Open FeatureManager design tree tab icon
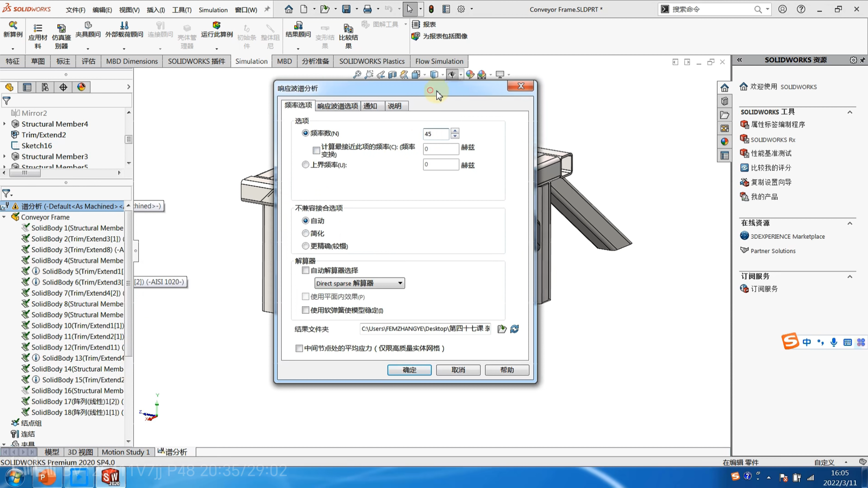868x488 pixels. tap(9, 87)
